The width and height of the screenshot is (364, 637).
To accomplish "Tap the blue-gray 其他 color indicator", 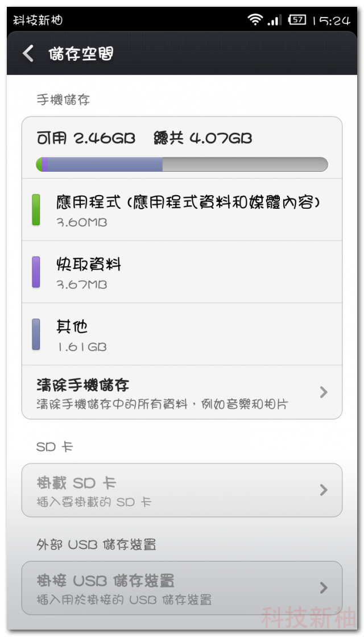I will 36,334.
